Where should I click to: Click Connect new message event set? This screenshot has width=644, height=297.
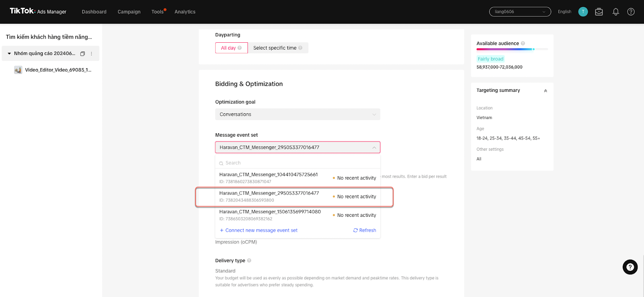click(x=258, y=231)
